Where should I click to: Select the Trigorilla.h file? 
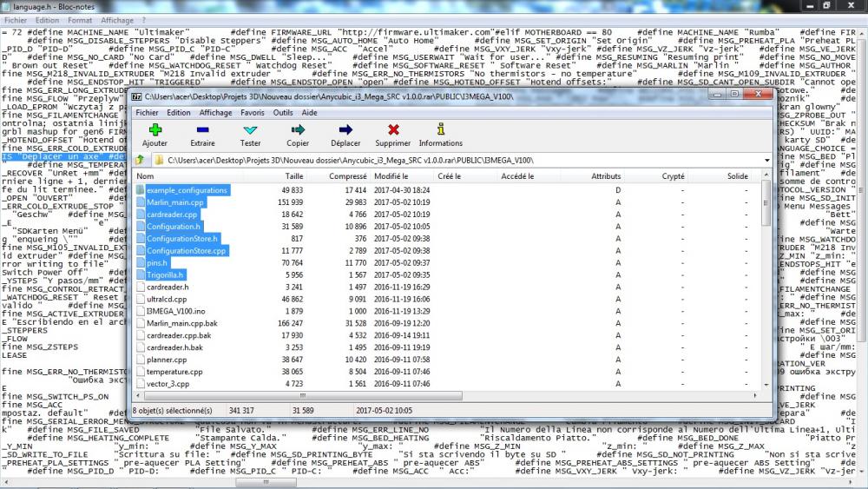(x=164, y=274)
